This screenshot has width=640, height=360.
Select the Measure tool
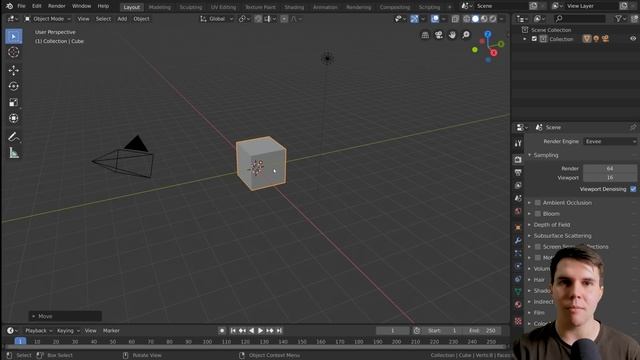[x=13, y=153]
